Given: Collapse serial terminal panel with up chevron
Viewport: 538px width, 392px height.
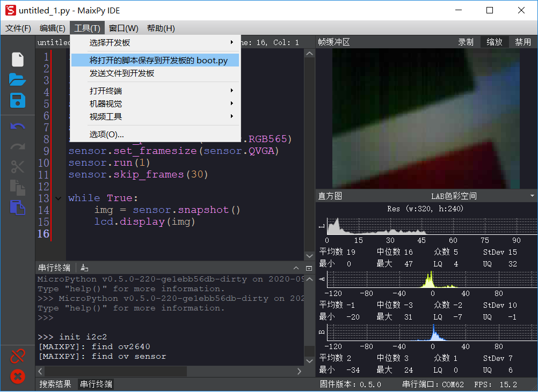Looking at the screenshot, I should click(296, 268).
